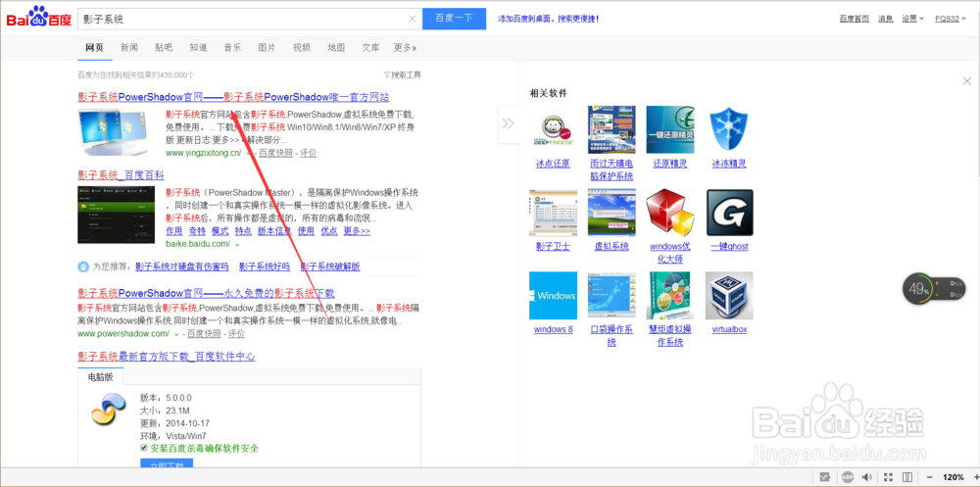The image size is (980, 487).
Task: Expand arrow next to www.powershadow.com
Action: 176,334
